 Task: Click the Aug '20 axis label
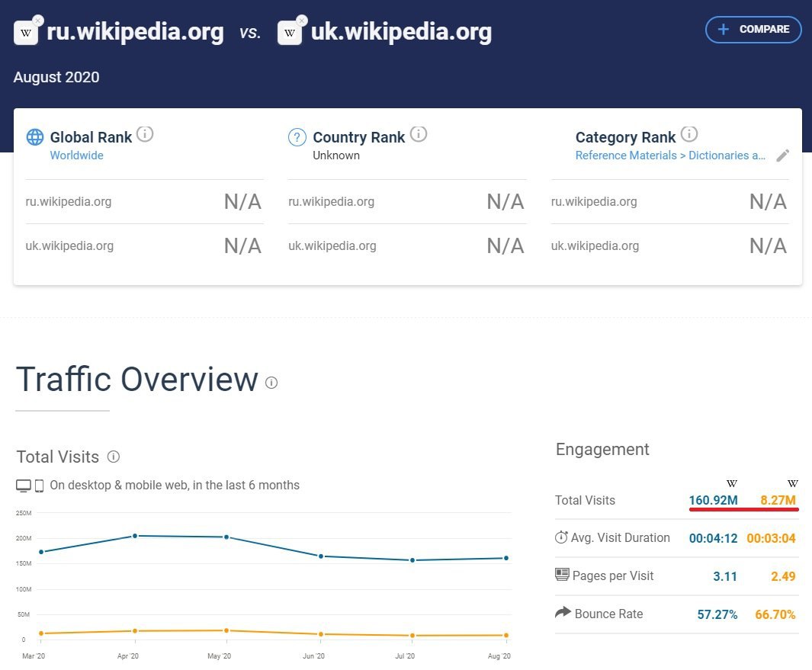499,656
